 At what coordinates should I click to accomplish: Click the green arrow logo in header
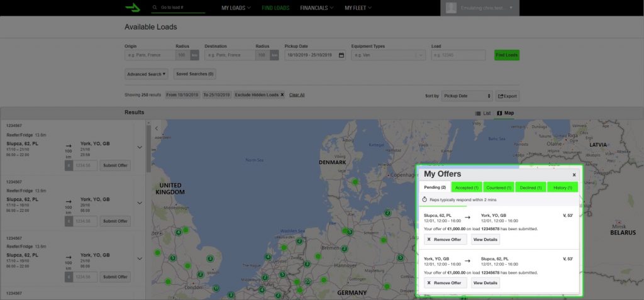click(x=132, y=8)
